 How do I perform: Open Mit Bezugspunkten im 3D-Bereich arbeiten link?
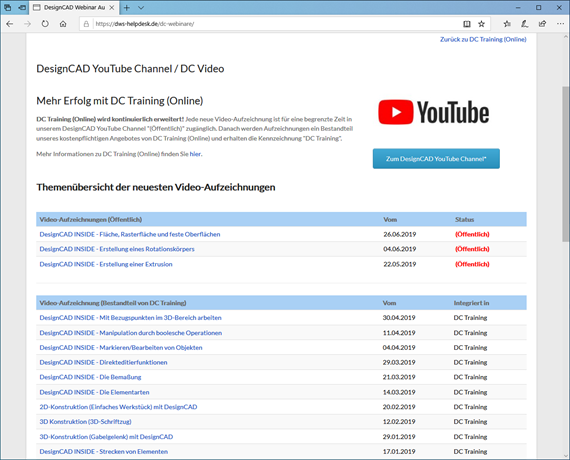pos(131,318)
